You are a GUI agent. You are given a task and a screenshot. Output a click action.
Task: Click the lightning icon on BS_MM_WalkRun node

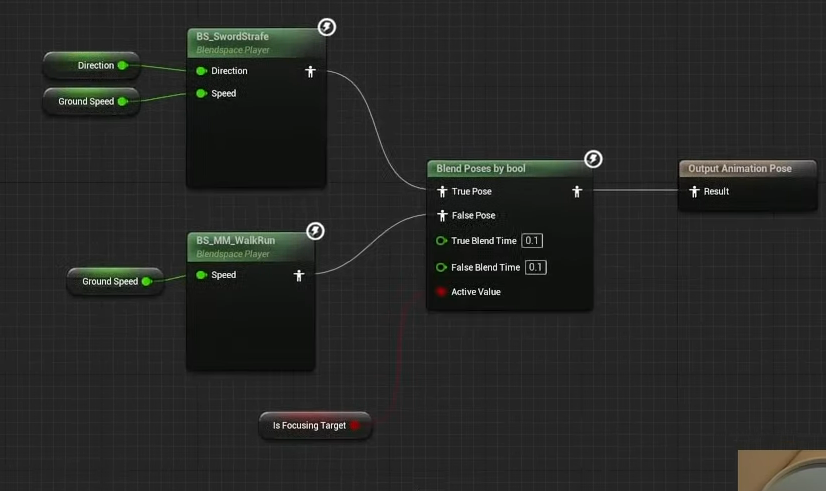(x=315, y=231)
